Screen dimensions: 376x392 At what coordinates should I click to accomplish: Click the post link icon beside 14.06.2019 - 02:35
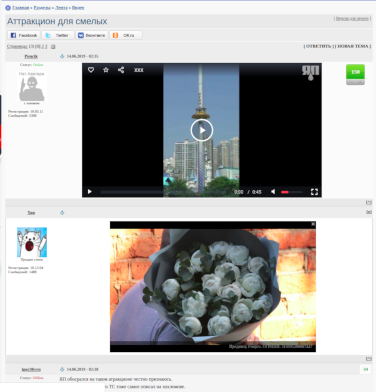point(62,56)
